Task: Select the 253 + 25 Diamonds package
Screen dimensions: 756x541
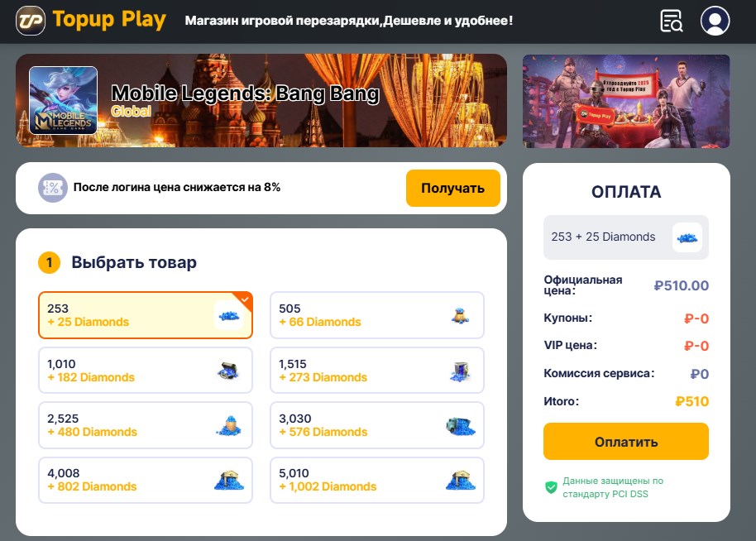Action: tap(146, 315)
